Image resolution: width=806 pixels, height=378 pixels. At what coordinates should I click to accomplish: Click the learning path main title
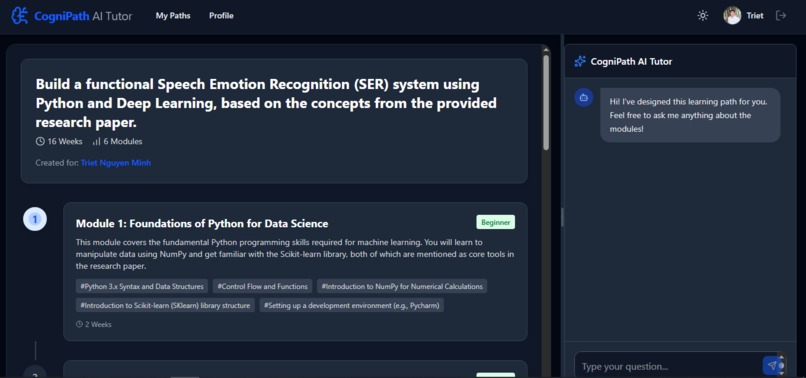pos(266,103)
